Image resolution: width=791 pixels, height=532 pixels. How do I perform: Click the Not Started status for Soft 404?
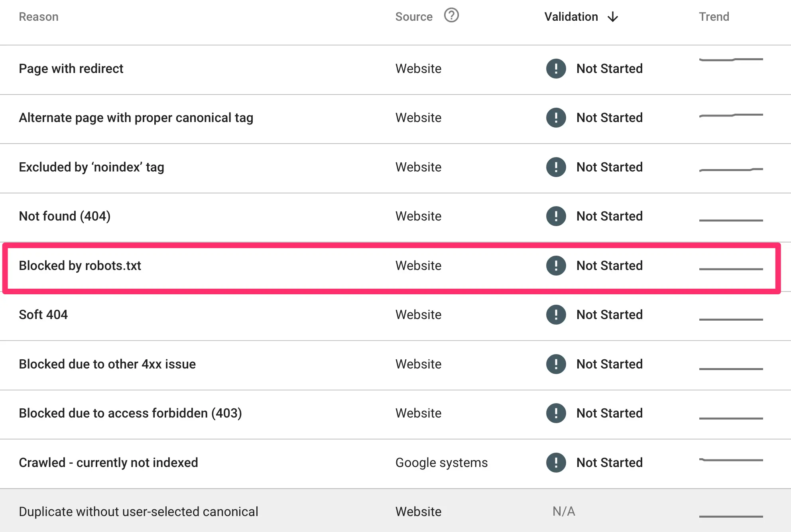609,315
